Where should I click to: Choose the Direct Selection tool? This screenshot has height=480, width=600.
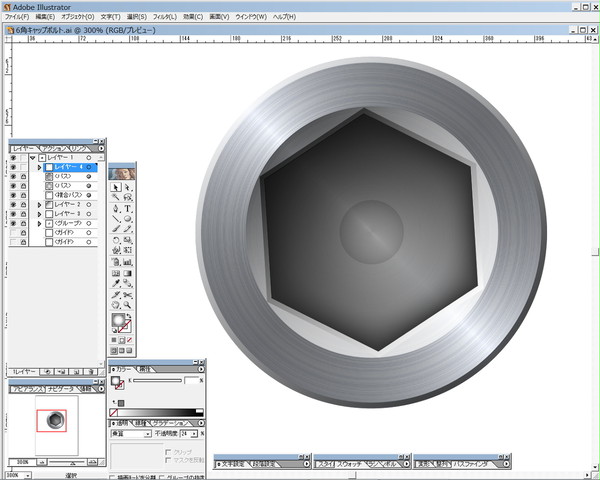[128, 187]
